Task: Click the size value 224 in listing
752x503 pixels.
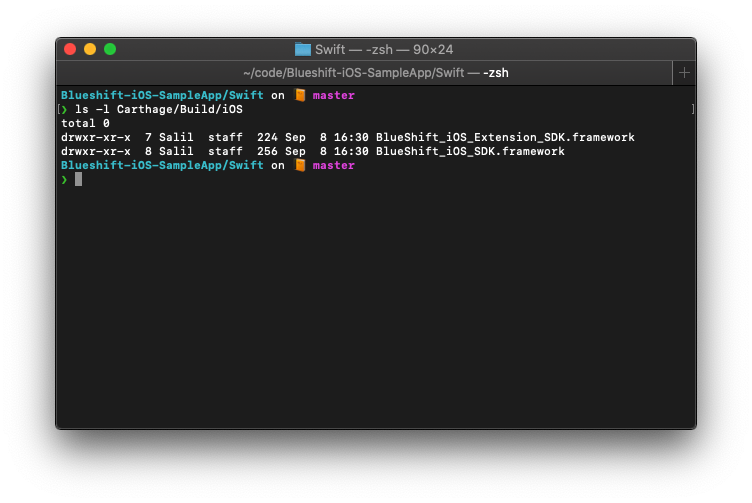Action: [x=267, y=138]
